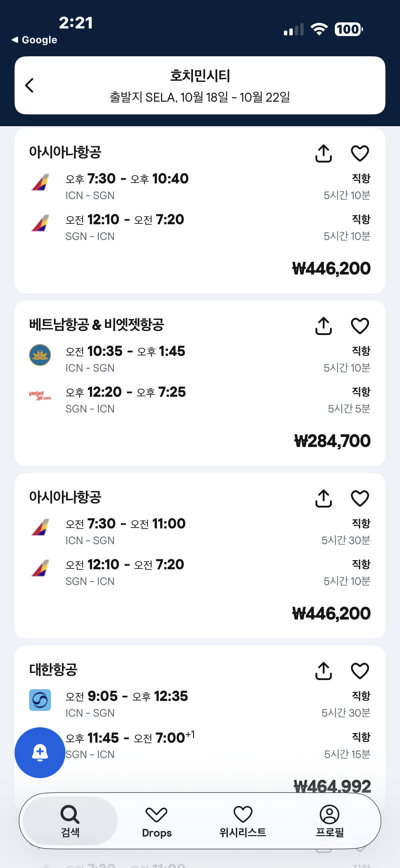Share the Vietnam Airlines & Vietjet flight
Viewport: 400px width, 868px height.
point(323,326)
